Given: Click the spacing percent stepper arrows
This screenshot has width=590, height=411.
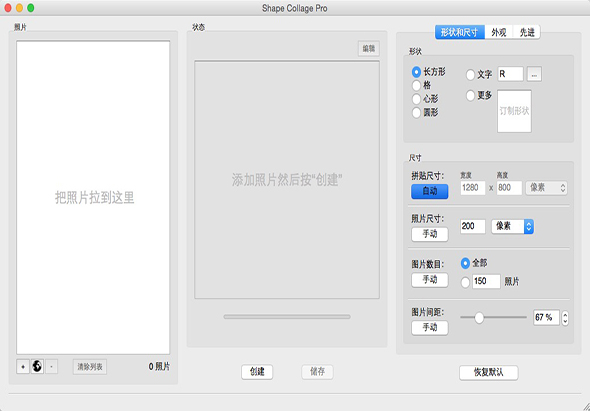Looking at the screenshot, I should tap(565, 318).
